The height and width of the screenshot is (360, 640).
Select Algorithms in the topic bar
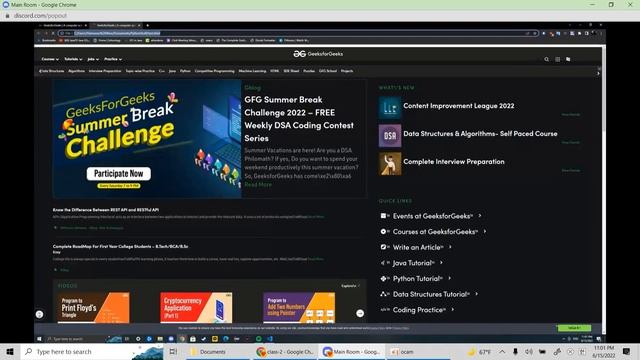pos(76,71)
